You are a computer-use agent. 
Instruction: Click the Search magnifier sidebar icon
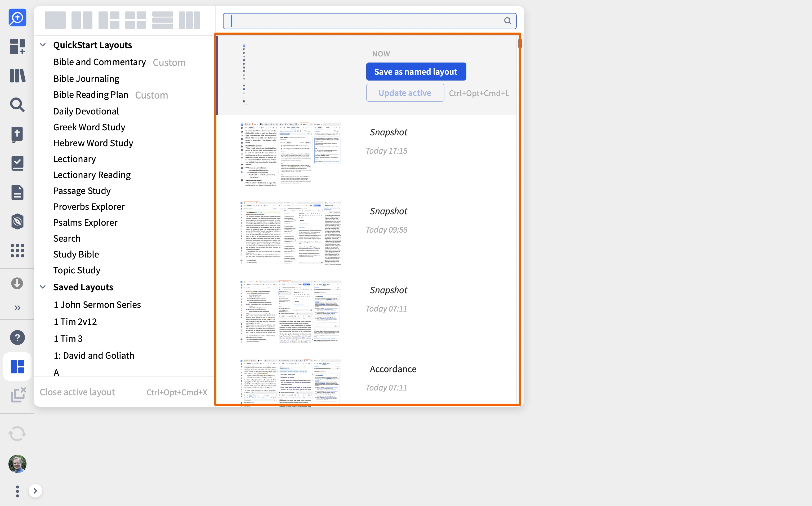tap(17, 105)
